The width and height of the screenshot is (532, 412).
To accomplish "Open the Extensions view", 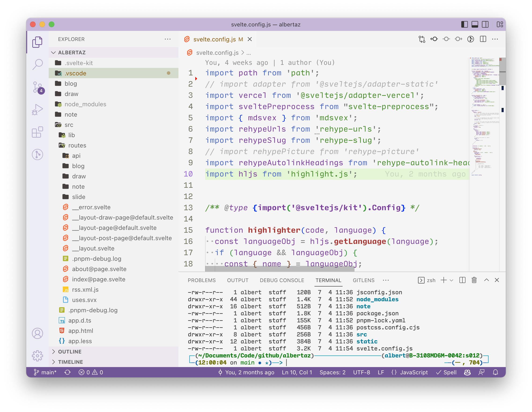I will pos(37,132).
